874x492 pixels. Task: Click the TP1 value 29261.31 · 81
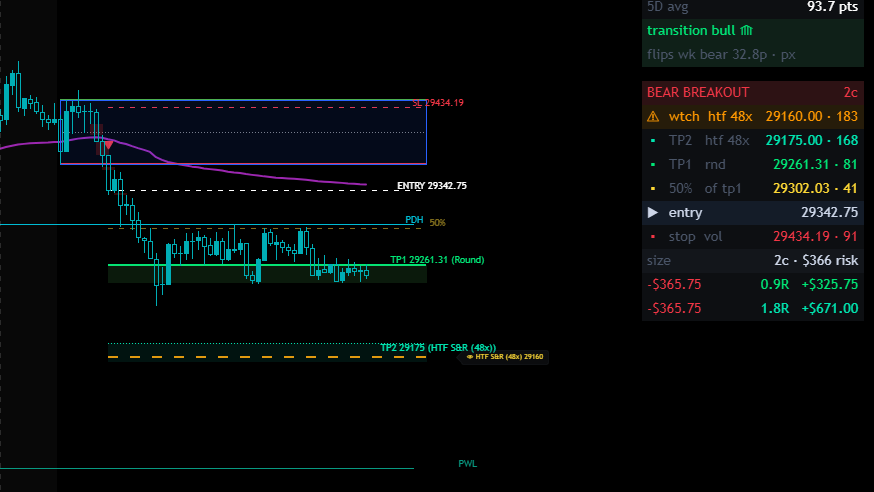click(815, 164)
